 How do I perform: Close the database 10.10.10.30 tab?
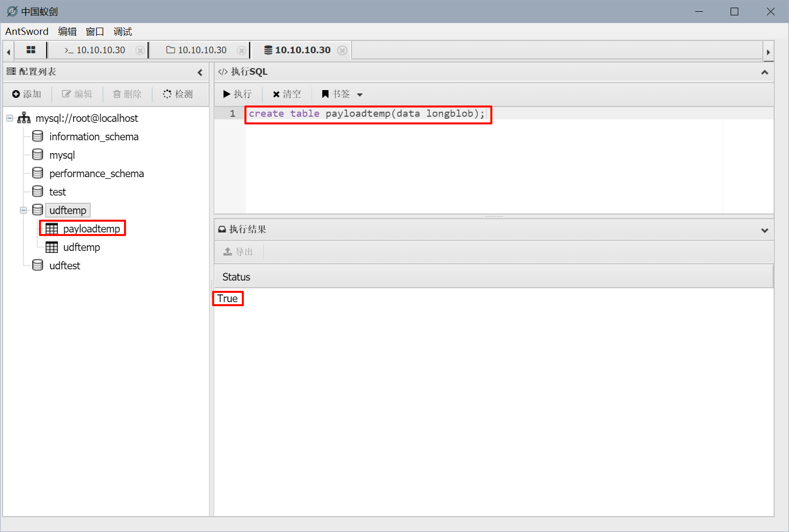[x=342, y=50]
